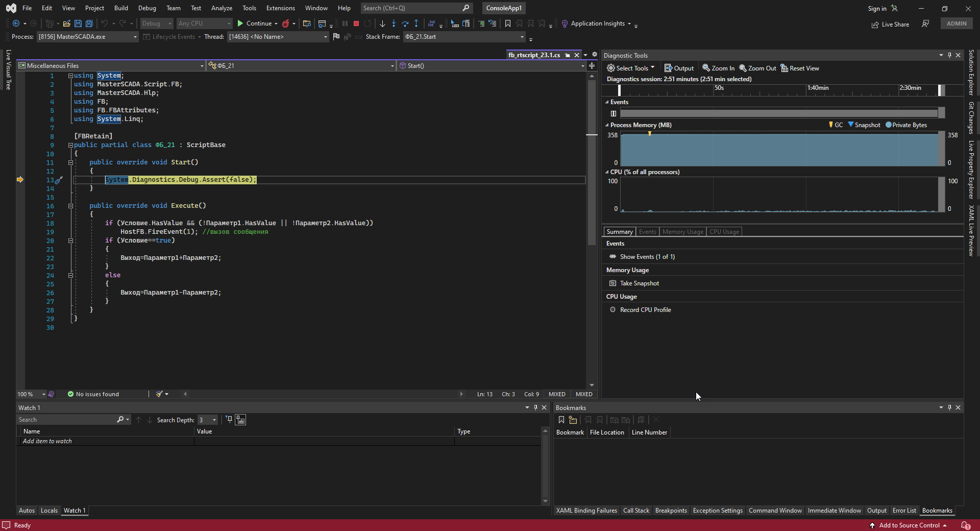This screenshot has width=980, height=531.
Task: Click the Sign in link
Action: click(x=877, y=8)
